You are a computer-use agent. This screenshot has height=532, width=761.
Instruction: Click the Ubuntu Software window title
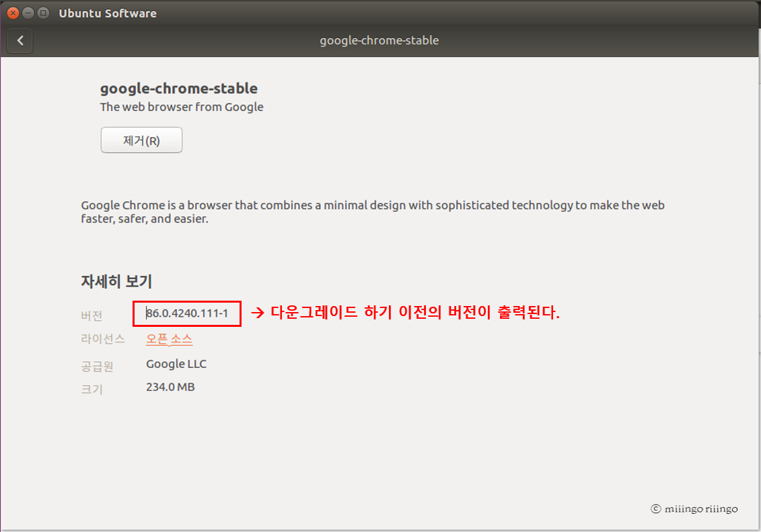[x=108, y=13]
